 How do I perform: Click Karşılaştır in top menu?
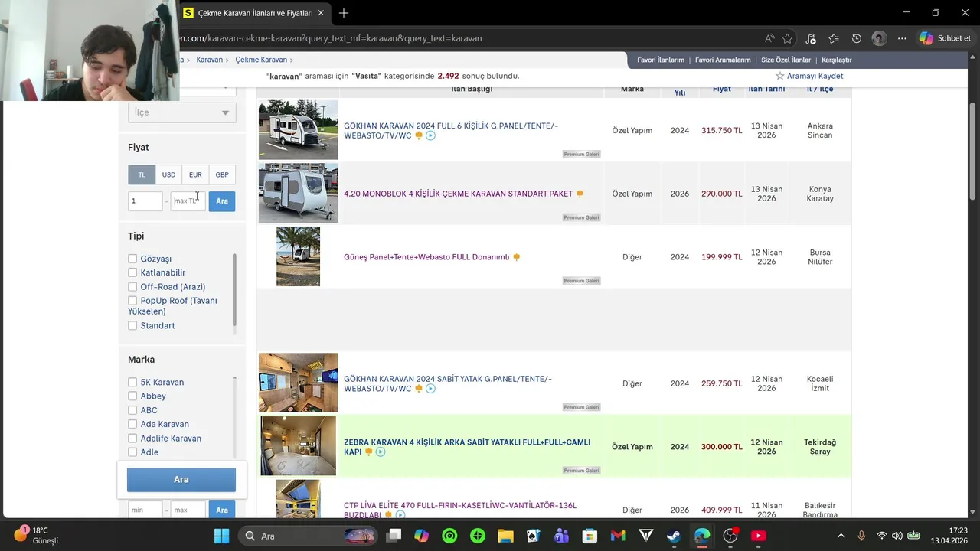[836, 60]
